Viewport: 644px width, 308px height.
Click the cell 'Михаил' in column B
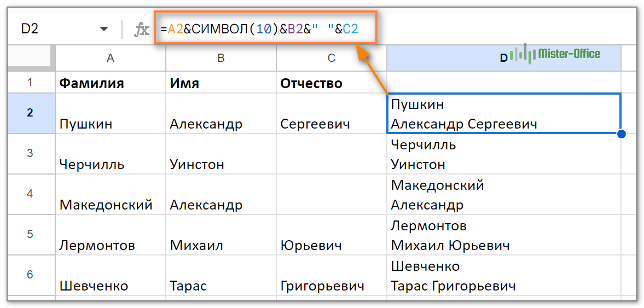pos(221,235)
